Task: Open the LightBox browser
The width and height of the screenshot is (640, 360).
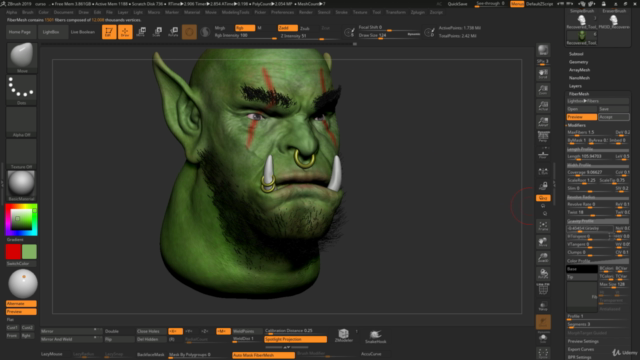Action: pyautogui.click(x=51, y=32)
